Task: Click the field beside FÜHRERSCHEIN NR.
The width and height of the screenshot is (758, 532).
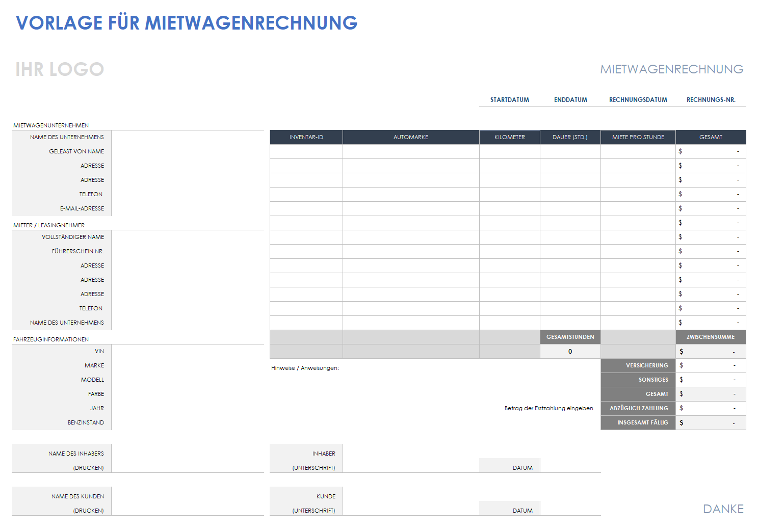Action: tap(188, 251)
